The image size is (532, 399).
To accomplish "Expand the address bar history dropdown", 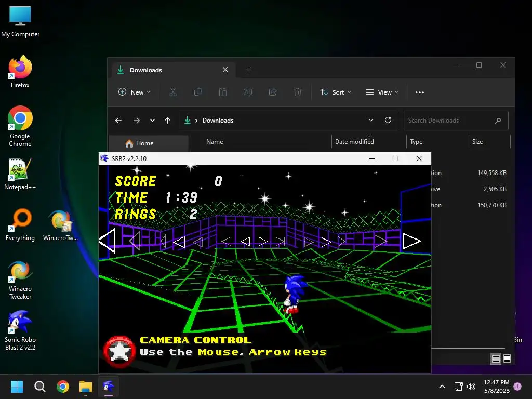I will coord(371,120).
